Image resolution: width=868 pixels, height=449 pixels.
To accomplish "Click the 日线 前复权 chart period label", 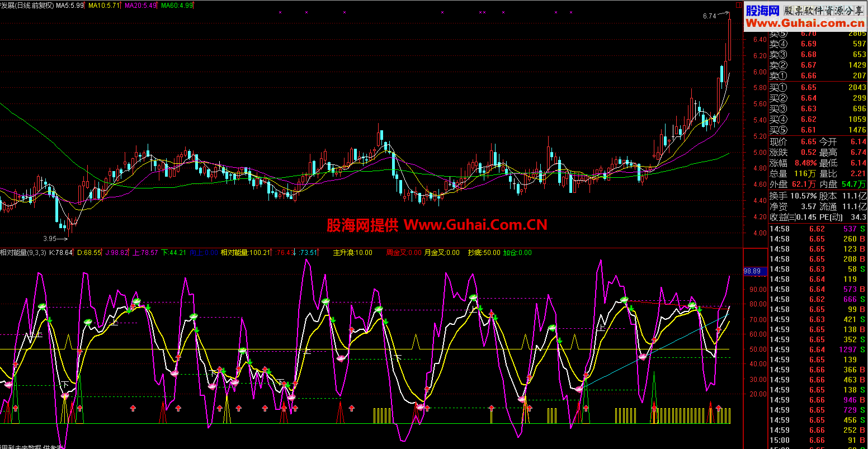I will (x=34, y=5).
